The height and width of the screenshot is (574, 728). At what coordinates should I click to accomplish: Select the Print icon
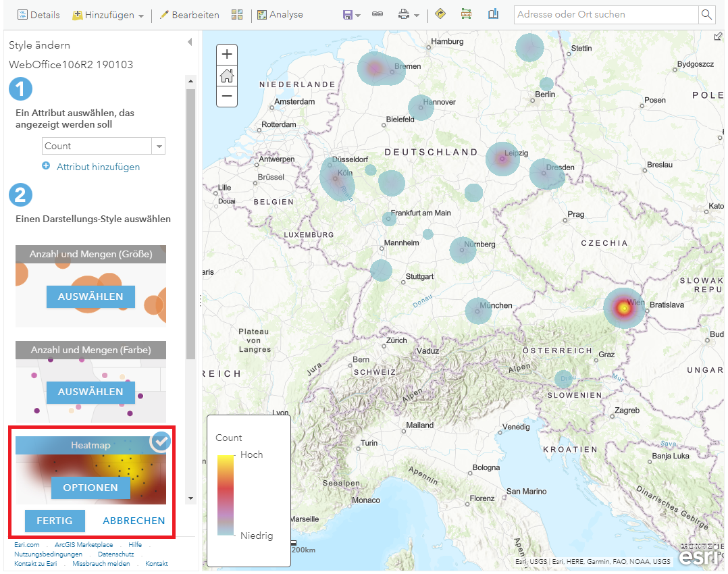[405, 14]
